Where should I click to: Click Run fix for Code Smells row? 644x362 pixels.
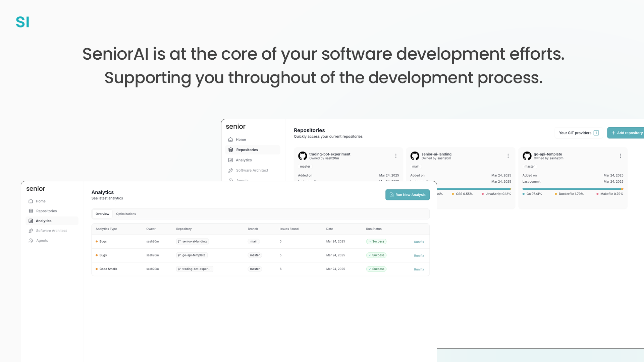[419, 269]
